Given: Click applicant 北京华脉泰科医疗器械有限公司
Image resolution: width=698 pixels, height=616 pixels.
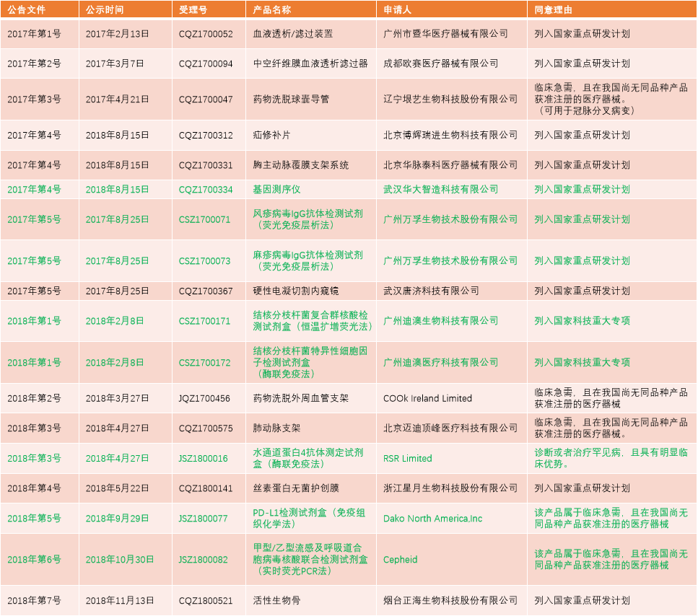Looking at the screenshot, I should click(x=450, y=165).
